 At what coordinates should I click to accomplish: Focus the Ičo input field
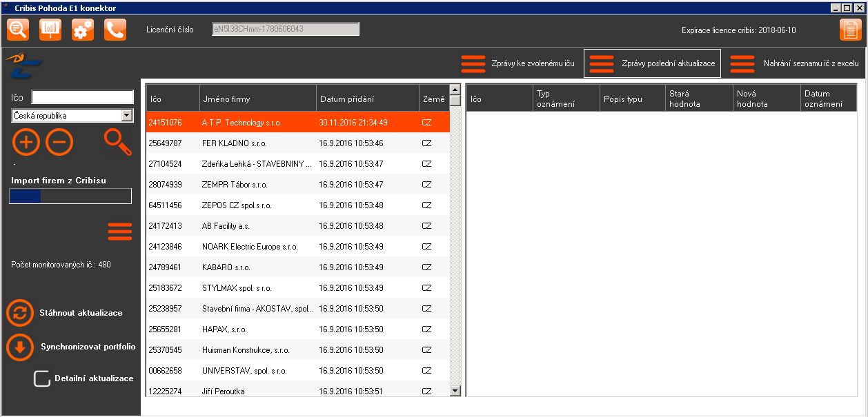[x=83, y=97]
